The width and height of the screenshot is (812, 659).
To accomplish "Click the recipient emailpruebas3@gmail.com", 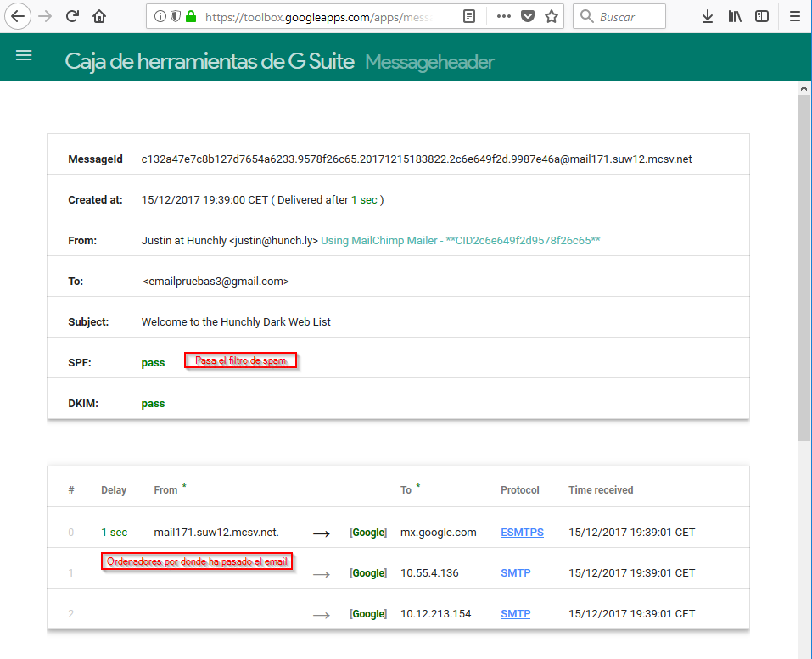I will (x=216, y=282).
